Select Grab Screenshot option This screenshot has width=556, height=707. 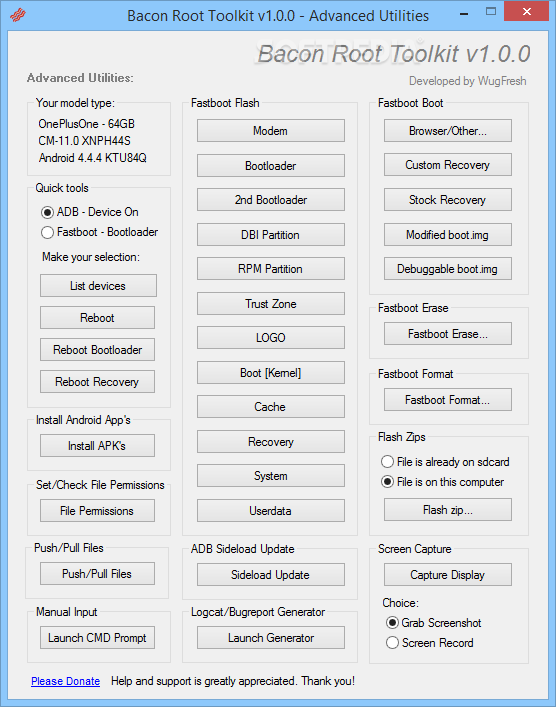[x=434, y=623]
